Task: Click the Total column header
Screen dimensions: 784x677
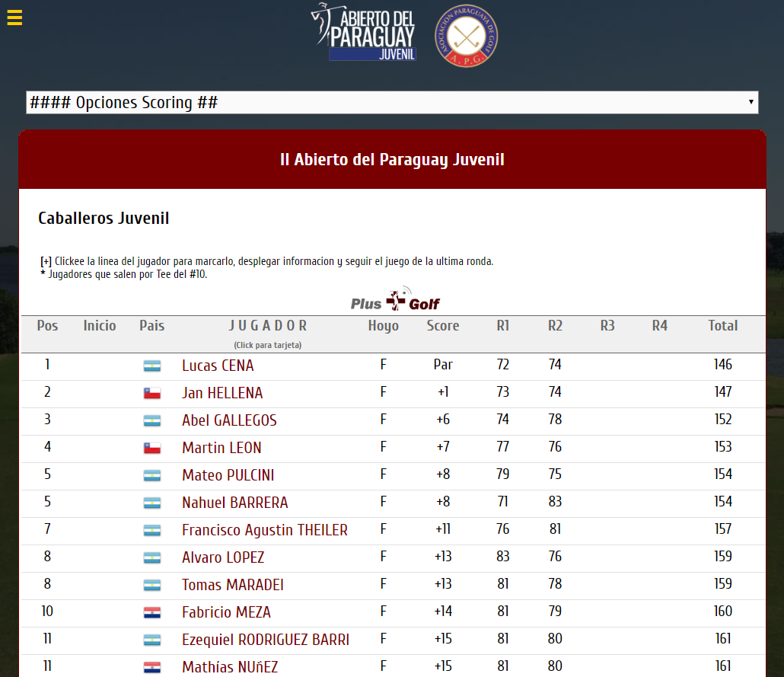Action: coord(722,326)
